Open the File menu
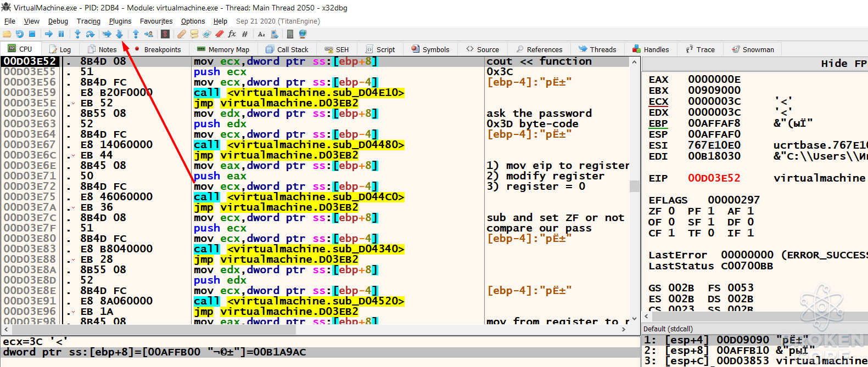 [10, 21]
